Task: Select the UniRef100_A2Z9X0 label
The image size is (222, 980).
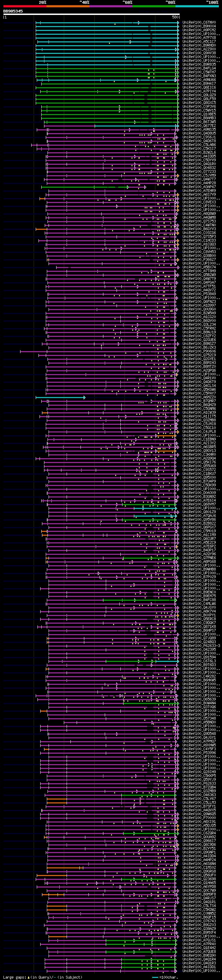Action: [199, 49]
